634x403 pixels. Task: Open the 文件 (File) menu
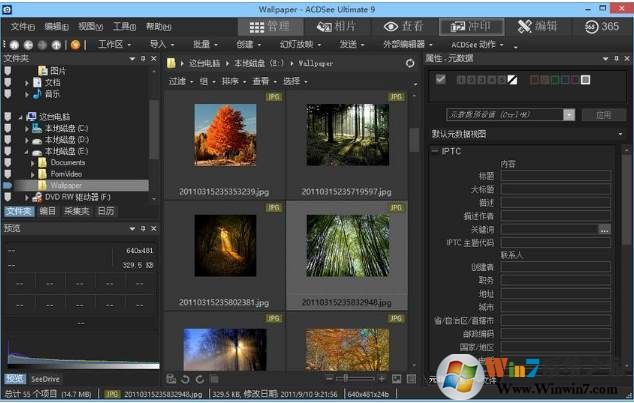(23, 27)
